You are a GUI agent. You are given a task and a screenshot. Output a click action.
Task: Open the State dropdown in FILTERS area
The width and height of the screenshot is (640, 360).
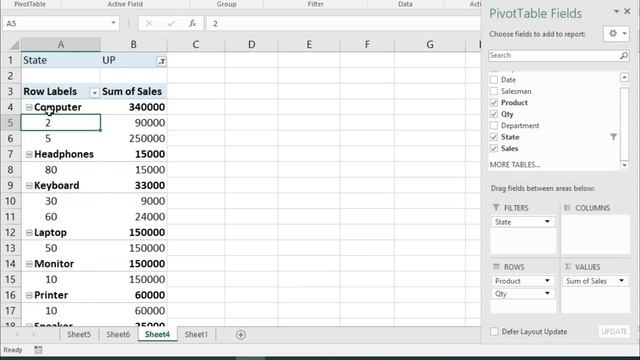pyautogui.click(x=547, y=222)
